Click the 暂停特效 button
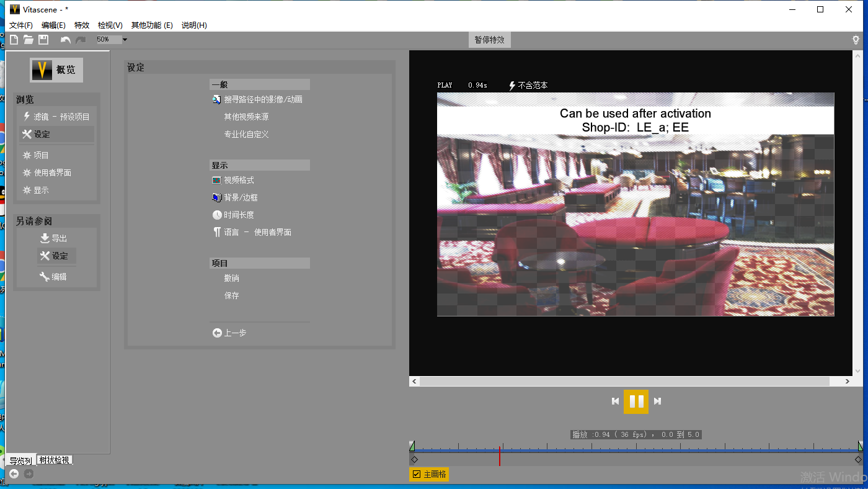The height and width of the screenshot is (489, 868). coord(490,40)
